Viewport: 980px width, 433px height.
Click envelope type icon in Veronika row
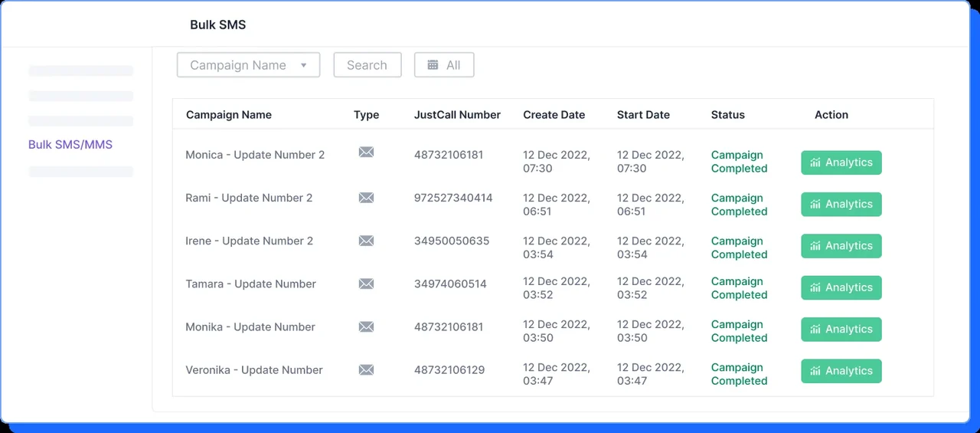coord(366,369)
